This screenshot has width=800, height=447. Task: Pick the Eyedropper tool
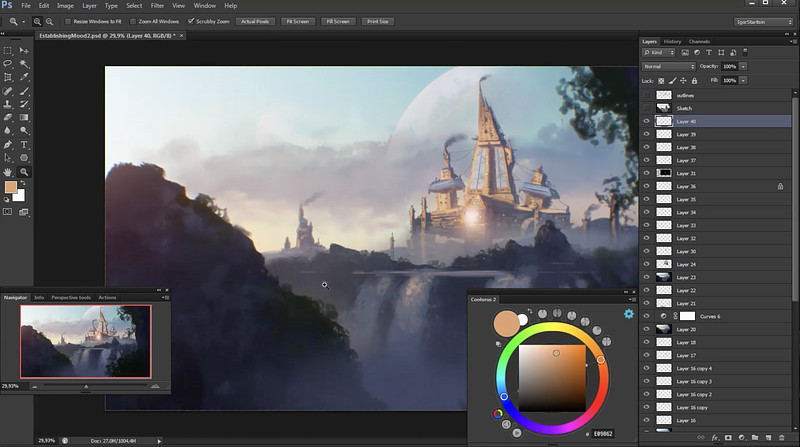(24, 76)
